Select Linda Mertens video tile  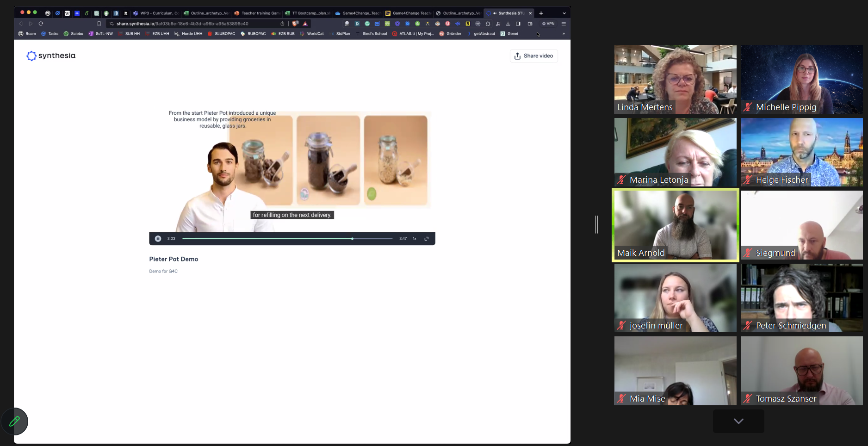click(676, 79)
